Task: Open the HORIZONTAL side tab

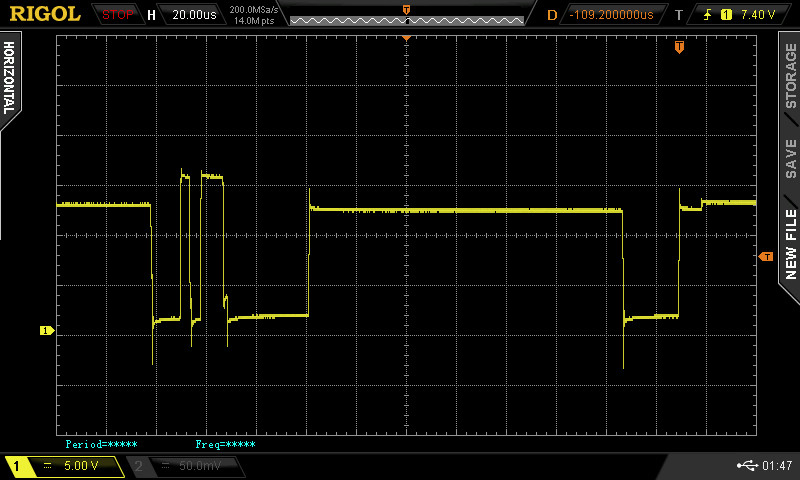Action: 9,78
